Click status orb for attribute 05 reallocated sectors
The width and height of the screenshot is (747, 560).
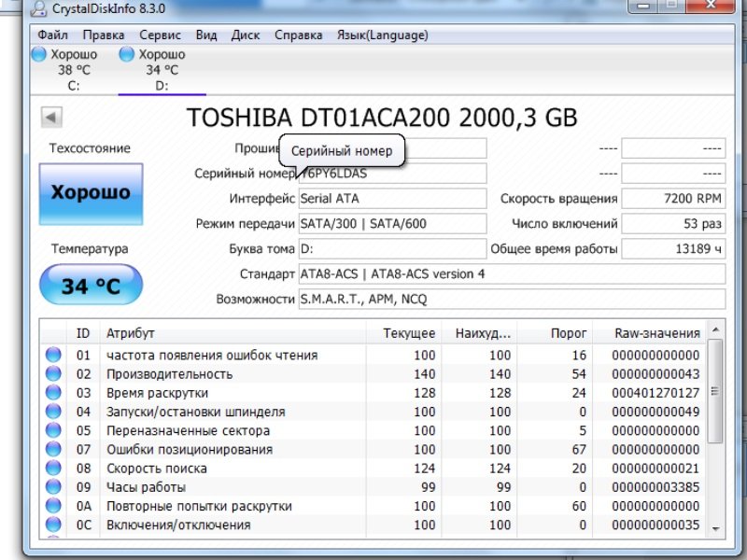click(53, 430)
